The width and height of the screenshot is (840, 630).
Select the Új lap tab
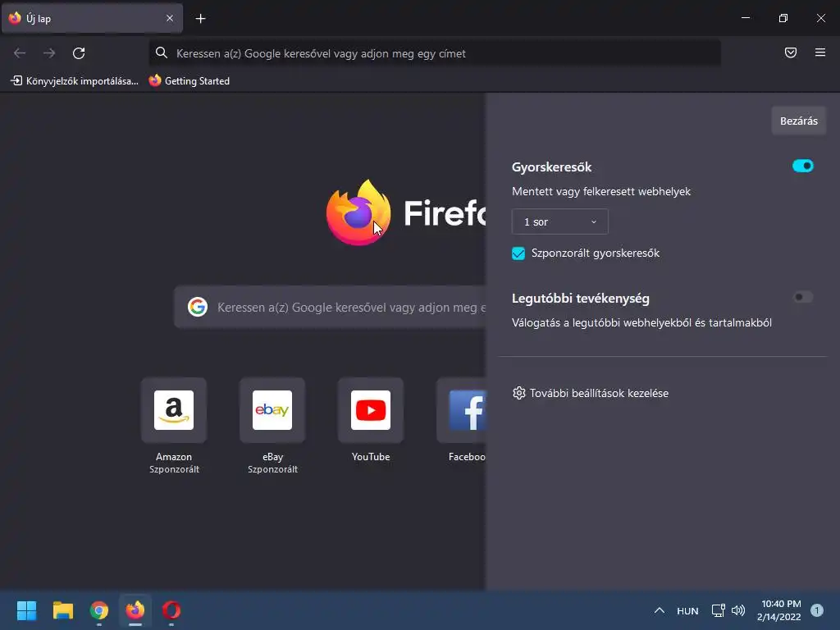click(92, 18)
